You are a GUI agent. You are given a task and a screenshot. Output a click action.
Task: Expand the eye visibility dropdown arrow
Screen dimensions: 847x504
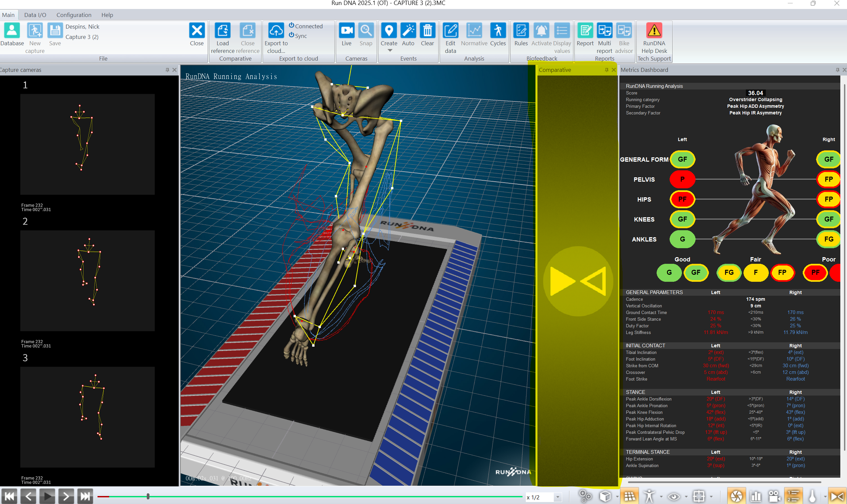click(x=686, y=497)
